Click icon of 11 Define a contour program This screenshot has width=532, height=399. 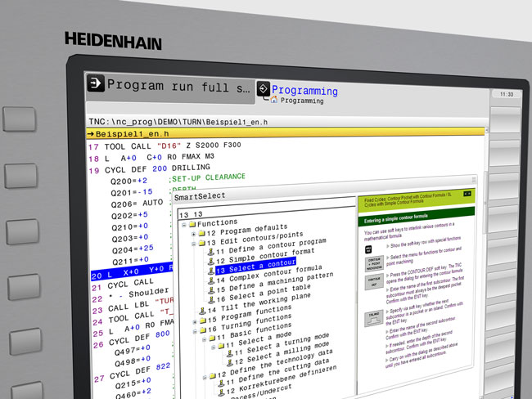click(211, 252)
